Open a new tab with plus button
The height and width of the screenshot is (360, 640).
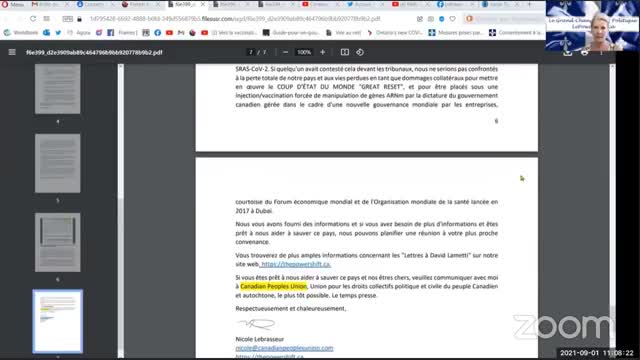pyautogui.click(x=530, y=4)
